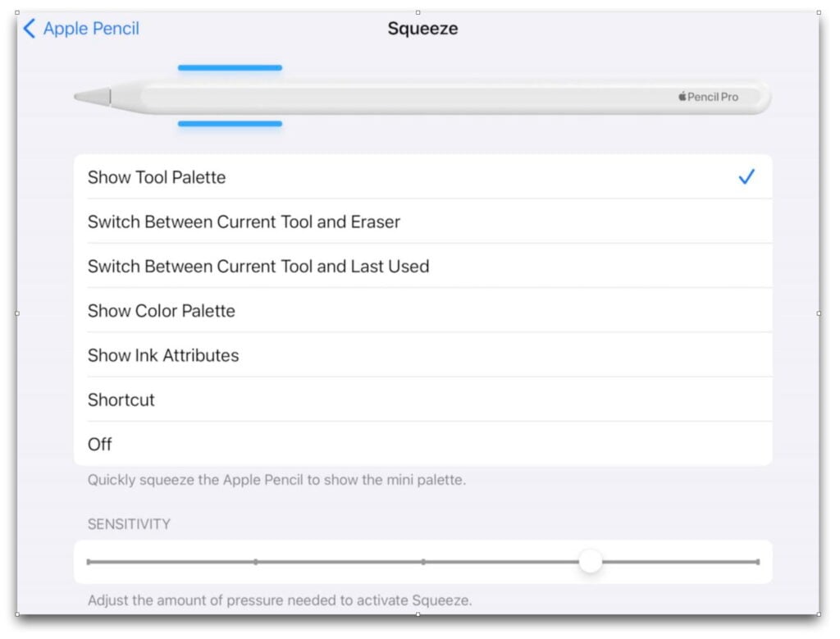This screenshot has width=840, height=639.
Task: Choose Switch Between Current Tool and Eraser
Action: click(x=423, y=221)
